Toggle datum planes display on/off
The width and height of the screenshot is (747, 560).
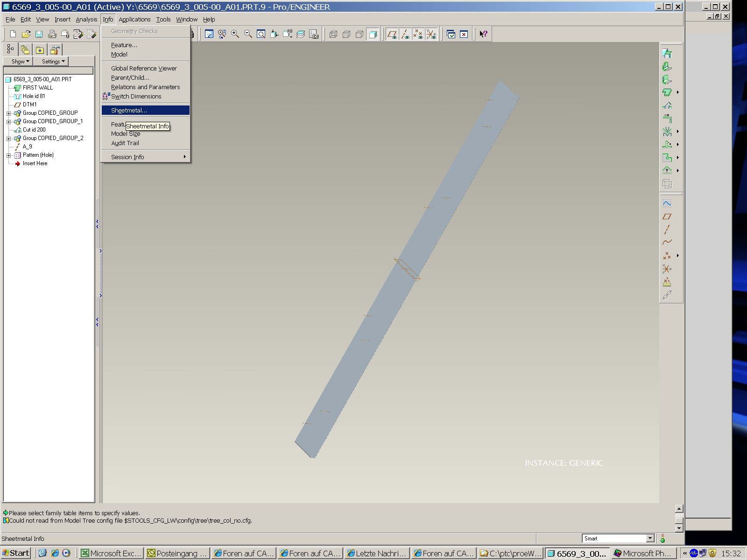(x=392, y=34)
